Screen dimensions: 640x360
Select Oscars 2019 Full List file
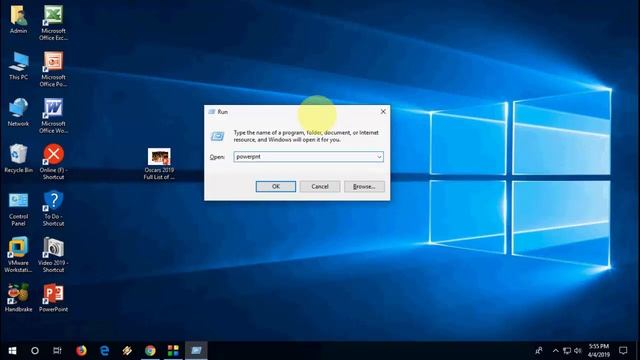159,164
